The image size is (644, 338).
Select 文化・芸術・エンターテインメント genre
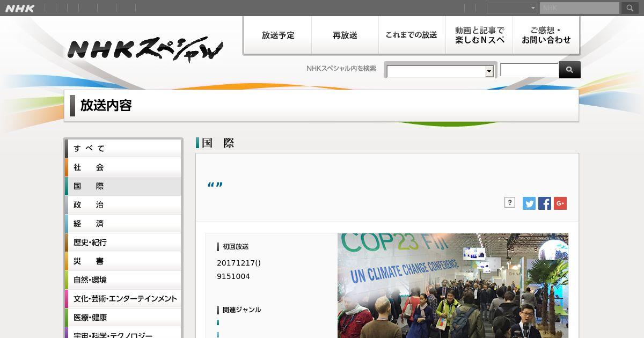coord(123,299)
